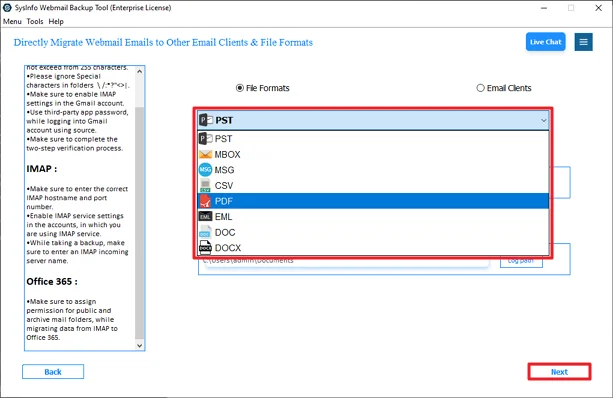
Task: Choose EML from the format list
Action: (373, 217)
